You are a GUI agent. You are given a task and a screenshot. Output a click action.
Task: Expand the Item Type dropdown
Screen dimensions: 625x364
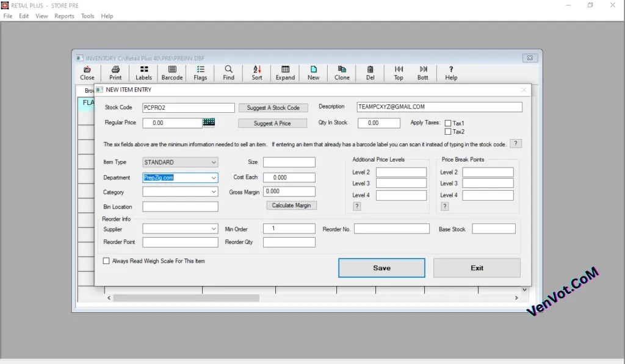click(214, 162)
